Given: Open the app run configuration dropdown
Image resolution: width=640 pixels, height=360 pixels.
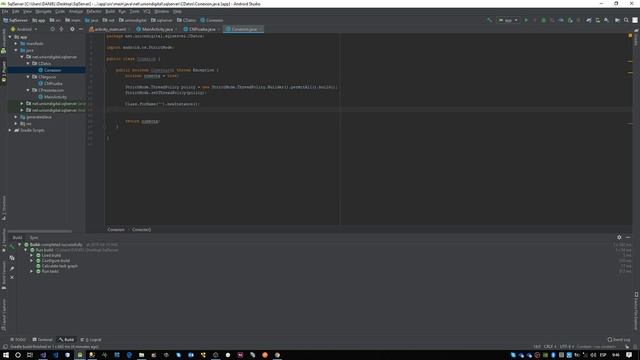Looking at the screenshot, I should tap(508, 20).
